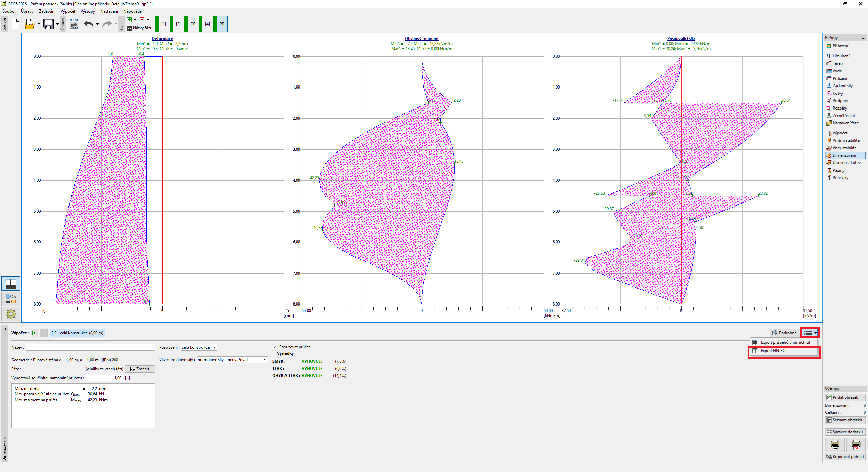This screenshot has width=868, height=472.
Task: Open the gear settings icon at left
Action: [x=11, y=314]
